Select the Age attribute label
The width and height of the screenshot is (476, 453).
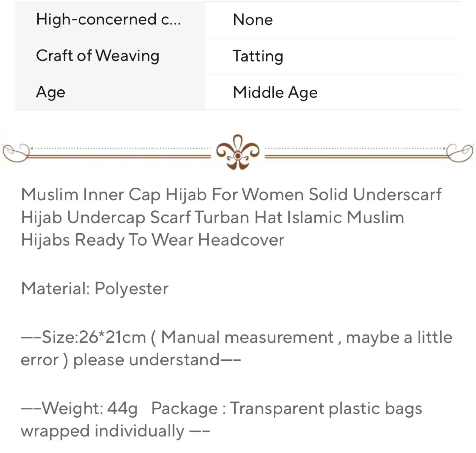pos(51,92)
